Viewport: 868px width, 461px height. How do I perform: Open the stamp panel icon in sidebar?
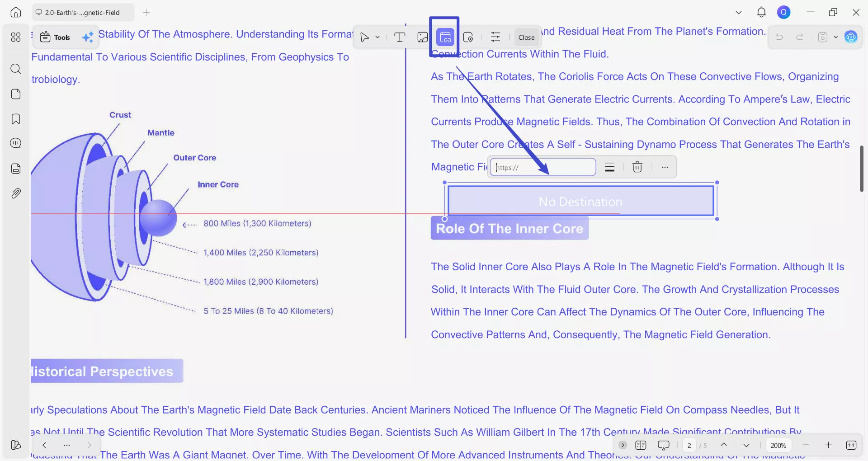16,169
